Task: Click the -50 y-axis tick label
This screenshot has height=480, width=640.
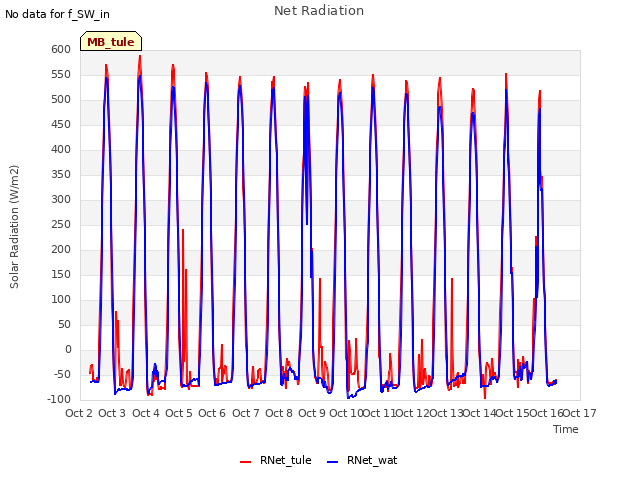Action: pyautogui.click(x=62, y=375)
